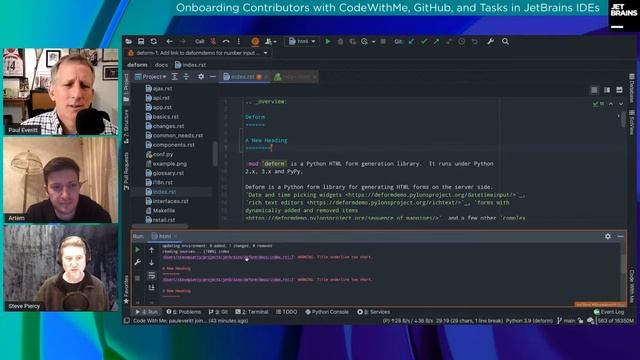Image resolution: width=640 pixels, height=360 pixels.
Task: Click the index.rst breadcrumb
Action: [191, 65]
